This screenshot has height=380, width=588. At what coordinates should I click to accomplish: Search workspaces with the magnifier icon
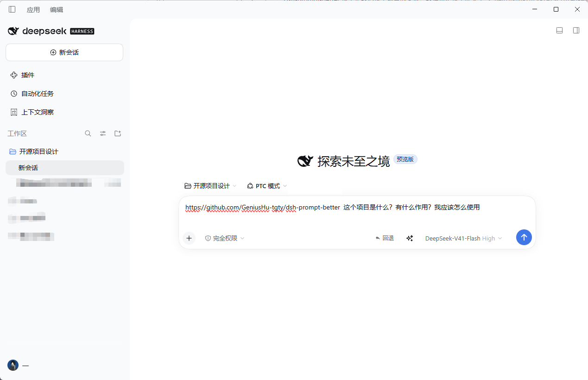[x=88, y=133]
